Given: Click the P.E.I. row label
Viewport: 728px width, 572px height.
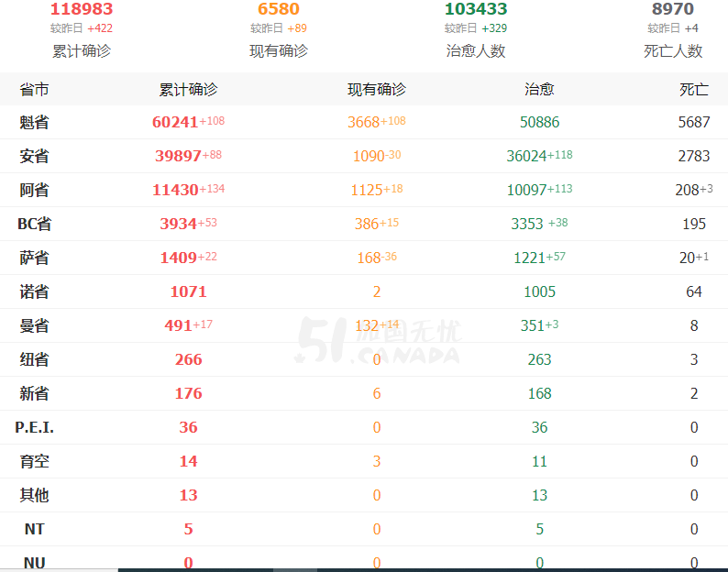Looking at the screenshot, I should pyautogui.click(x=34, y=427).
